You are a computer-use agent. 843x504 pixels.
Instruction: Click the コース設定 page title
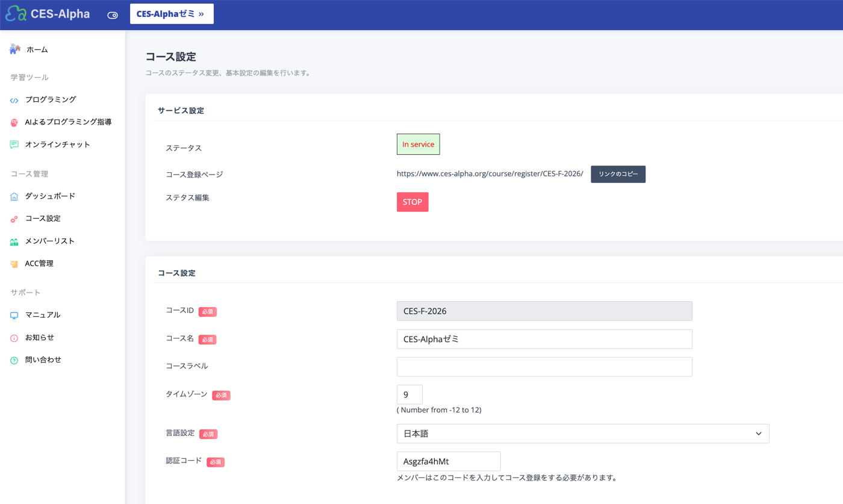[171, 57]
